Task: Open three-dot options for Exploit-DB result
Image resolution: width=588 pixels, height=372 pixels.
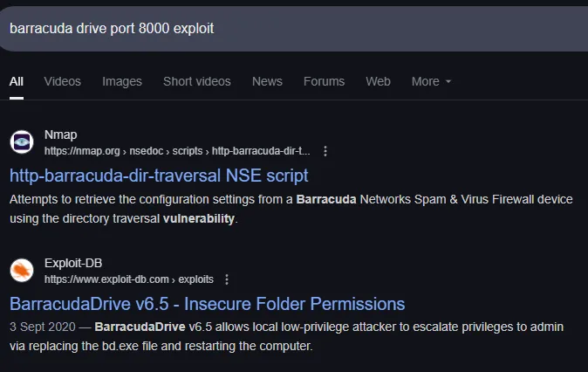Action: pos(227,279)
